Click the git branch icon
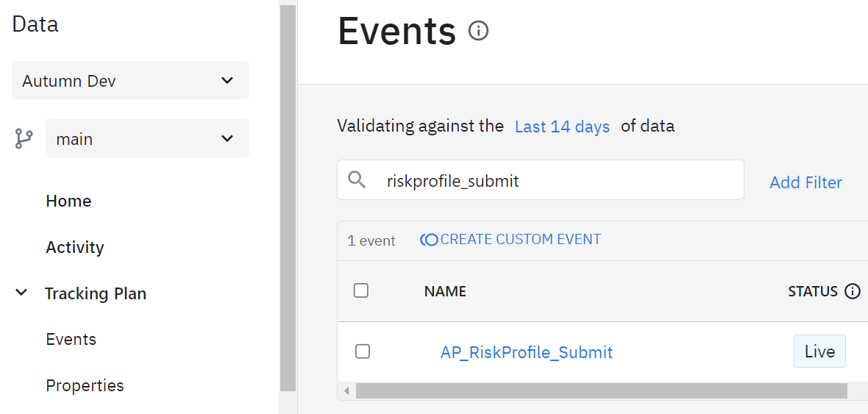Screen dimensions: 868x414 tap(24, 139)
